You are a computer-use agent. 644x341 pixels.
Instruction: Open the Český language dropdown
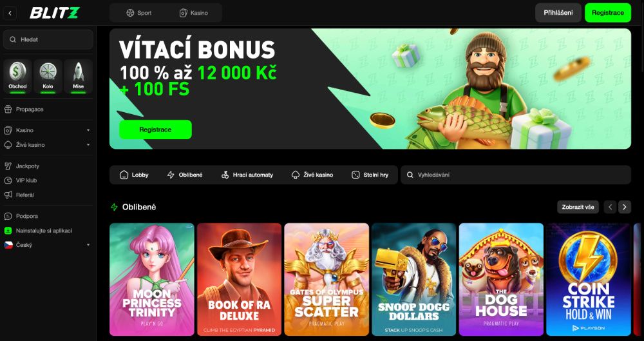(x=48, y=245)
